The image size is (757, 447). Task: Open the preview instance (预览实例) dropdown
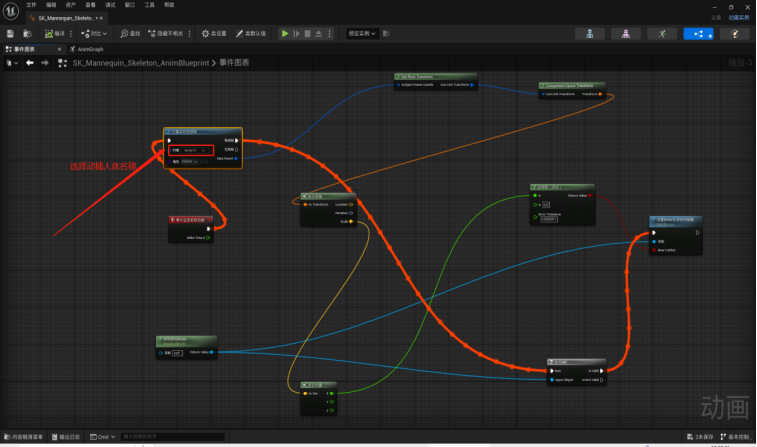click(x=362, y=33)
